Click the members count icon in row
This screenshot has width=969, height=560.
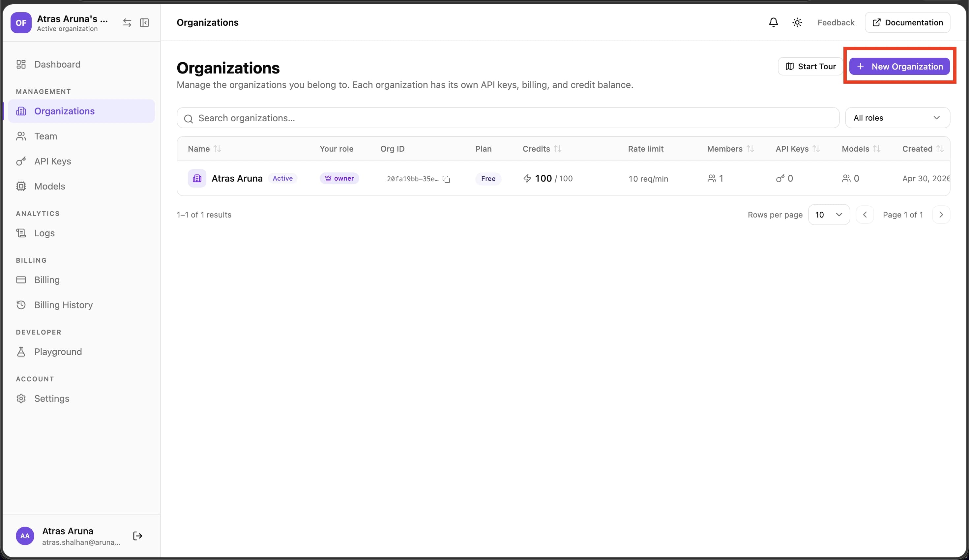pyautogui.click(x=712, y=178)
